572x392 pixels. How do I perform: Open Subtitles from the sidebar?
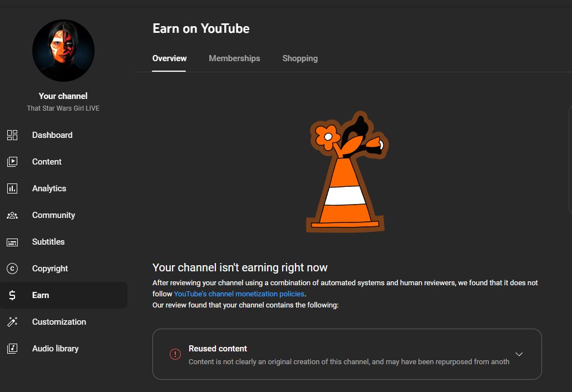pos(64,242)
